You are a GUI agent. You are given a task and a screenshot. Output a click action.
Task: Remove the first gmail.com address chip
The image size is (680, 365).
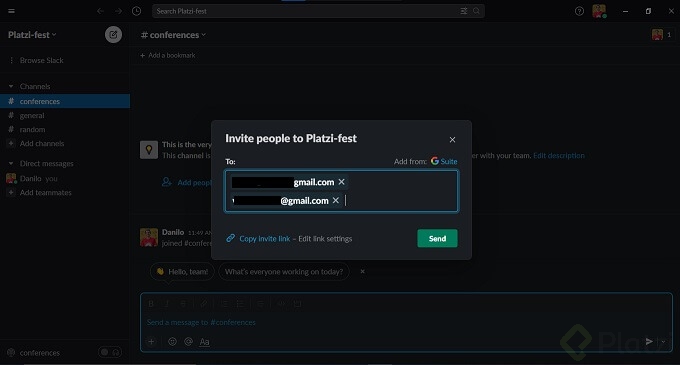(341, 182)
